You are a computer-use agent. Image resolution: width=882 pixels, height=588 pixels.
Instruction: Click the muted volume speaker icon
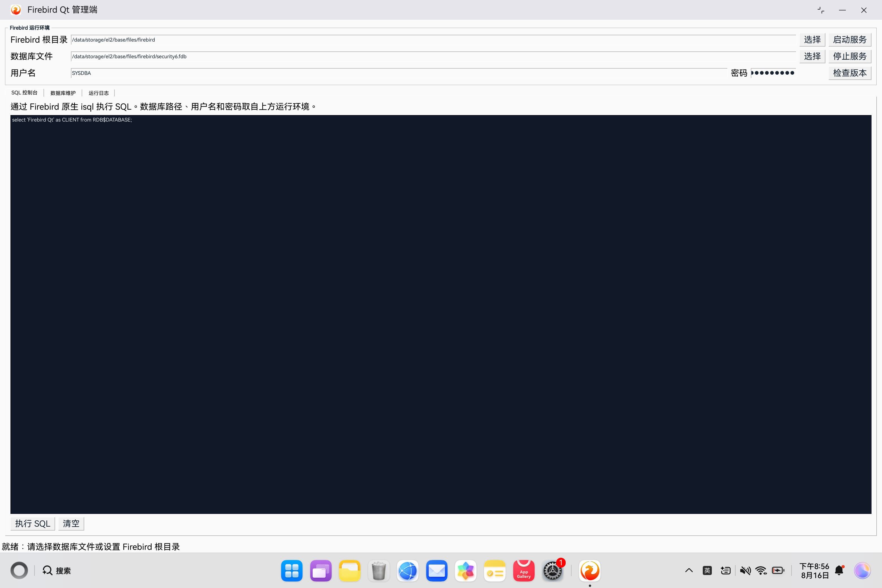pos(745,571)
